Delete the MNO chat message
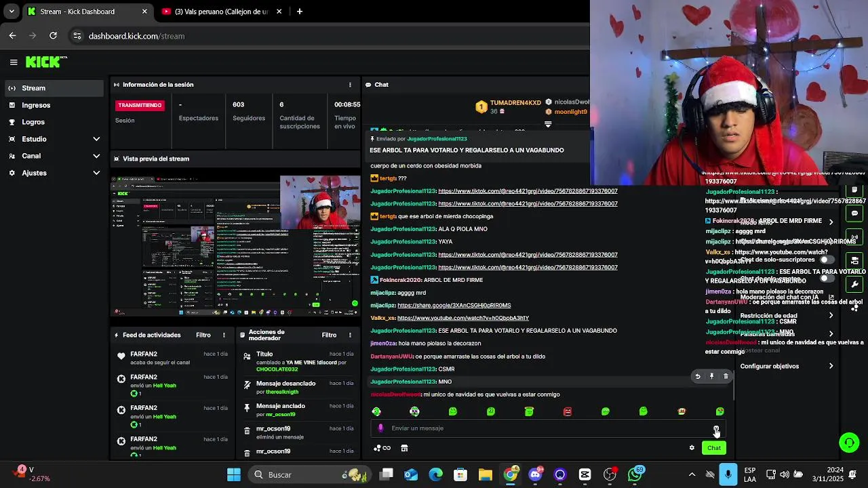 pos(726,376)
